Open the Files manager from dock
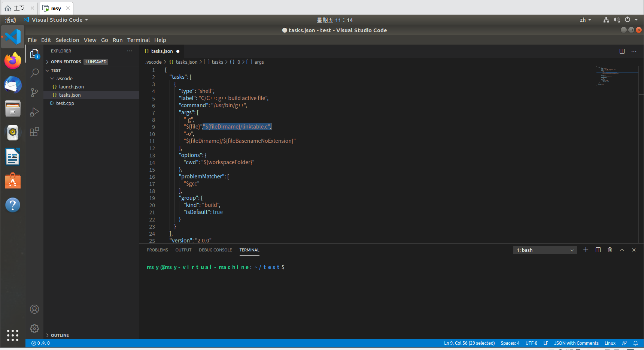 [13, 109]
